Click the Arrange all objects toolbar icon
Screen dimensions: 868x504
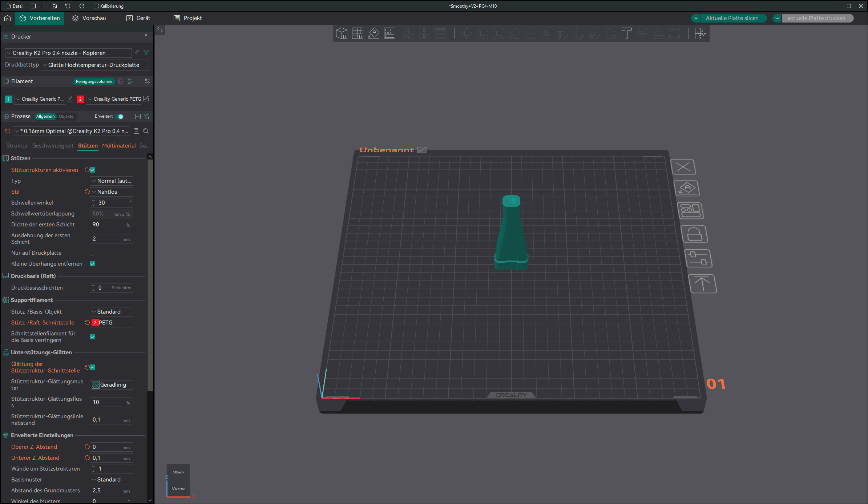click(x=389, y=33)
